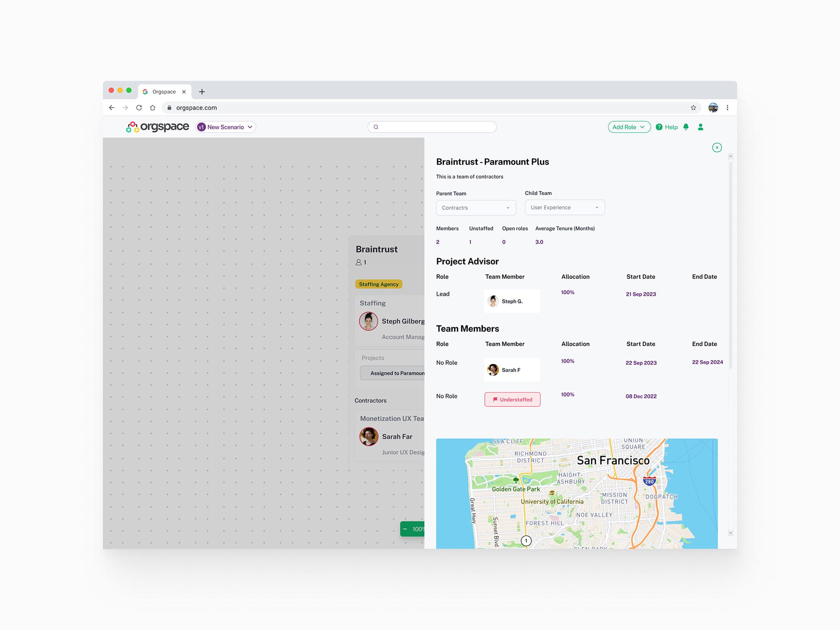Click the Open roles count value 0
The width and height of the screenshot is (840, 630).
point(504,242)
